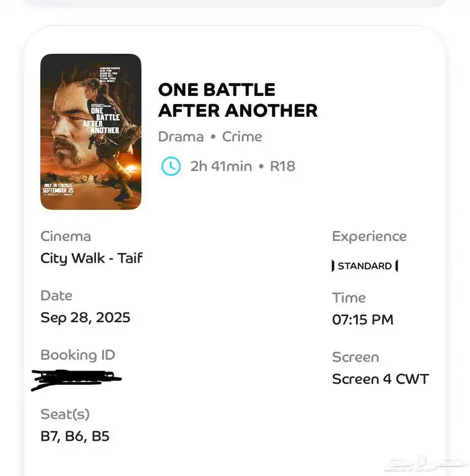Tap the movie poster thumbnail
The width and height of the screenshot is (470, 476).
[91, 132]
